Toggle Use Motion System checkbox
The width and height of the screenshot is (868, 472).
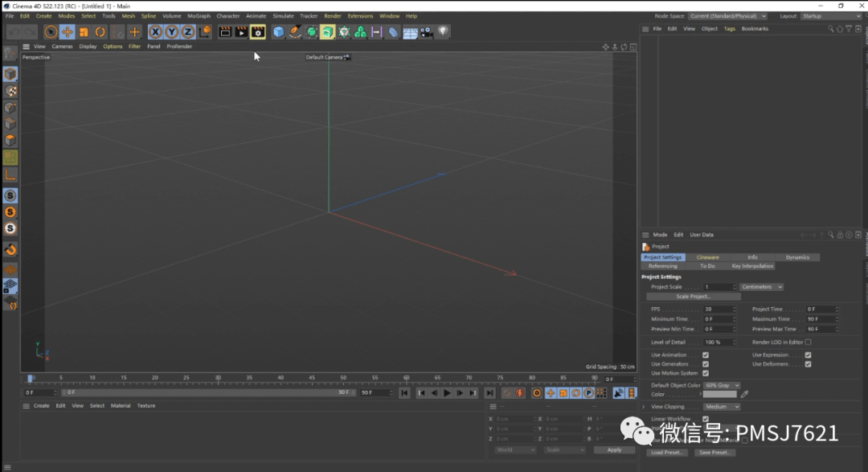(x=706, y=373)
